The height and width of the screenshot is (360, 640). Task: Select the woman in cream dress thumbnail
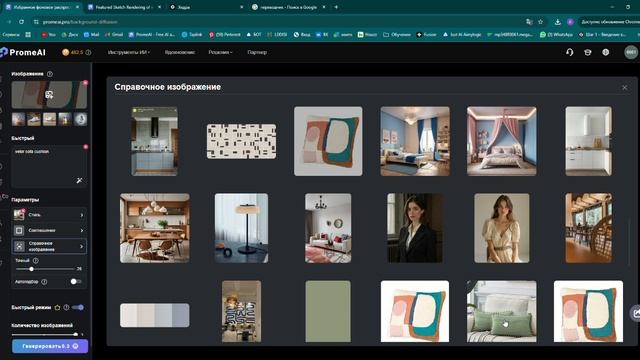(502, 228)
